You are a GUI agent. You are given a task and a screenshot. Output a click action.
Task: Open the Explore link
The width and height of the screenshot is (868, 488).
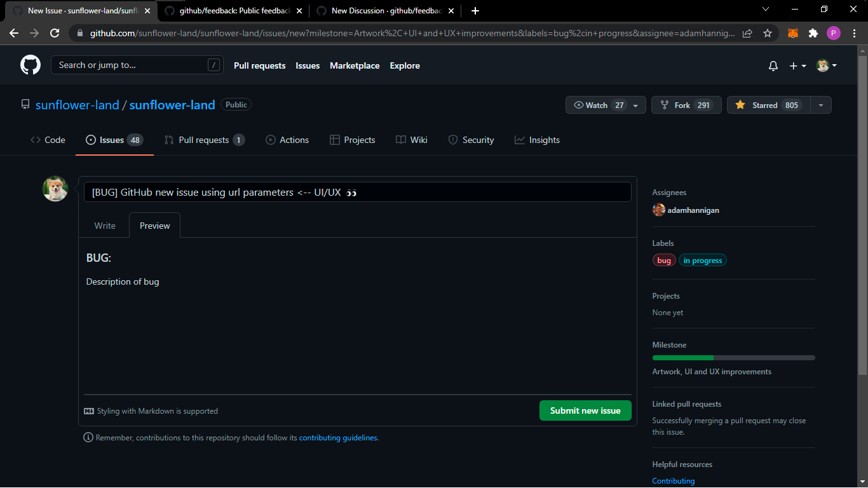coord(405,65)
